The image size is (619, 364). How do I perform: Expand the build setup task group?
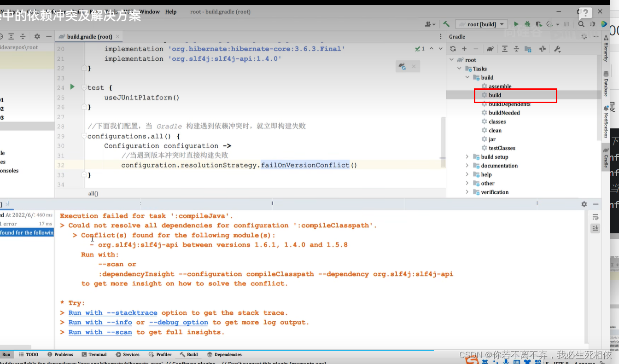(x=467, y=157)
